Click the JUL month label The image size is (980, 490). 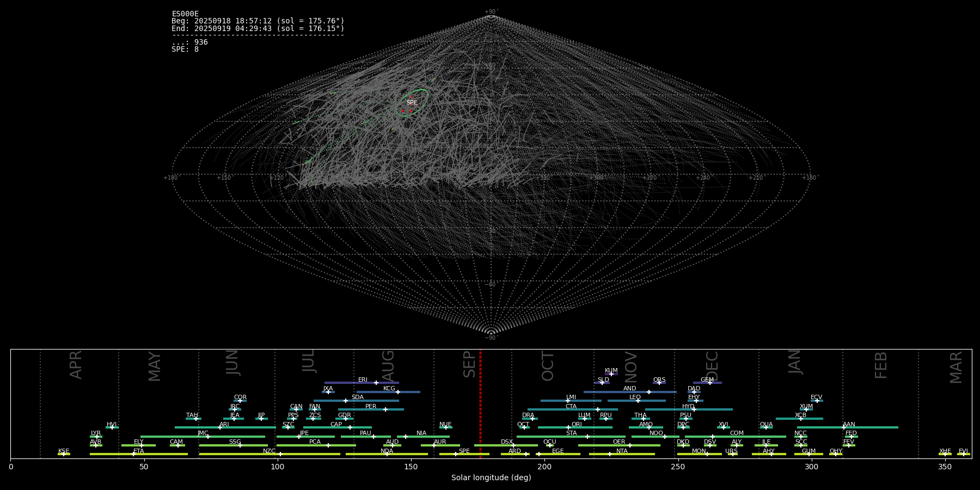pos(309,361)
